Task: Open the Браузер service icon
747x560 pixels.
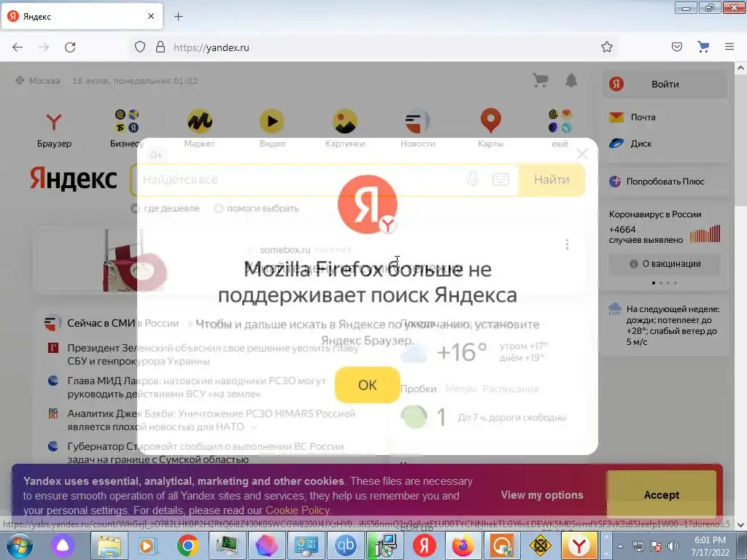Action: coord(54,128)
